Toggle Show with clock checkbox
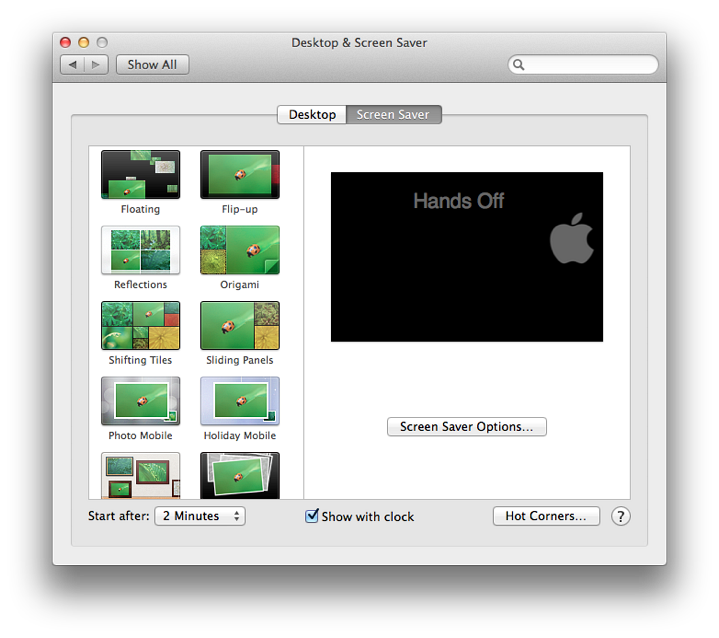This screenshot has width=719, height=638. click(312, 516)
